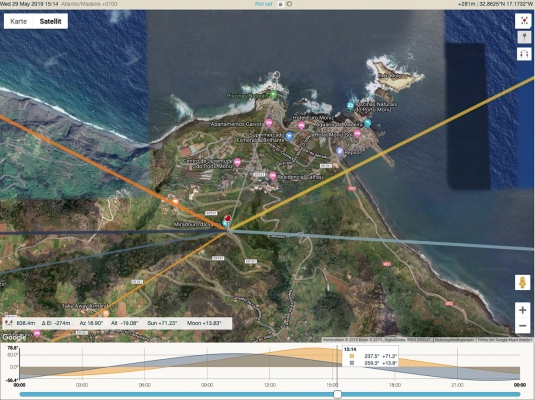Click the Residencial Calhau hotel pin
The image size is (535, 400).
tap(272, 176)
